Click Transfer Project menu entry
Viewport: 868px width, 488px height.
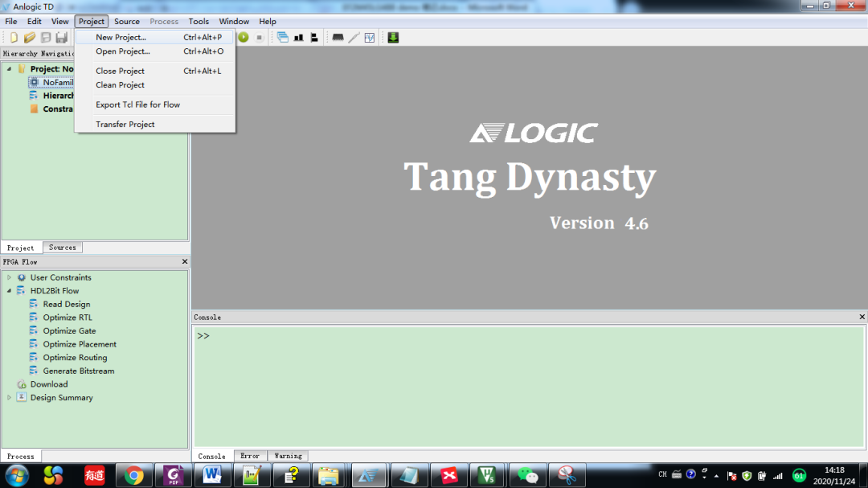tap(125, 125)
